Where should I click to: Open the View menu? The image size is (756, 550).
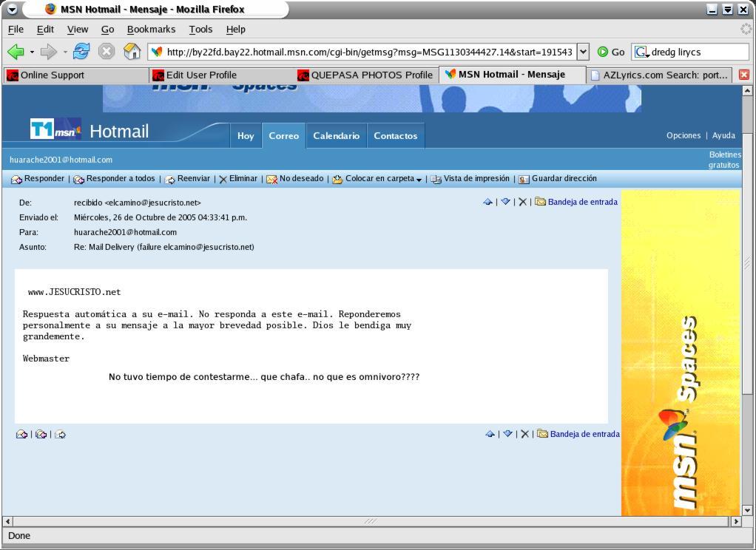click(78, 30)
